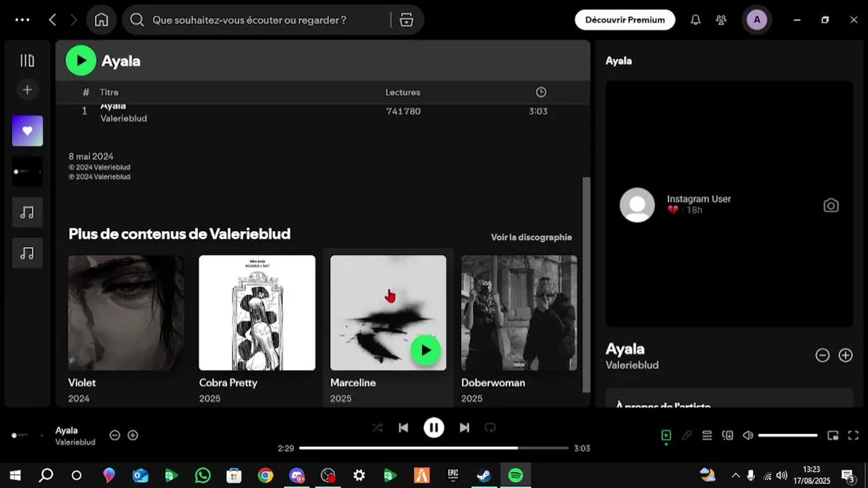This screenshot has height=488, width=868.
Task: Expand the library sidebar icon
Action: pos(27,60)
